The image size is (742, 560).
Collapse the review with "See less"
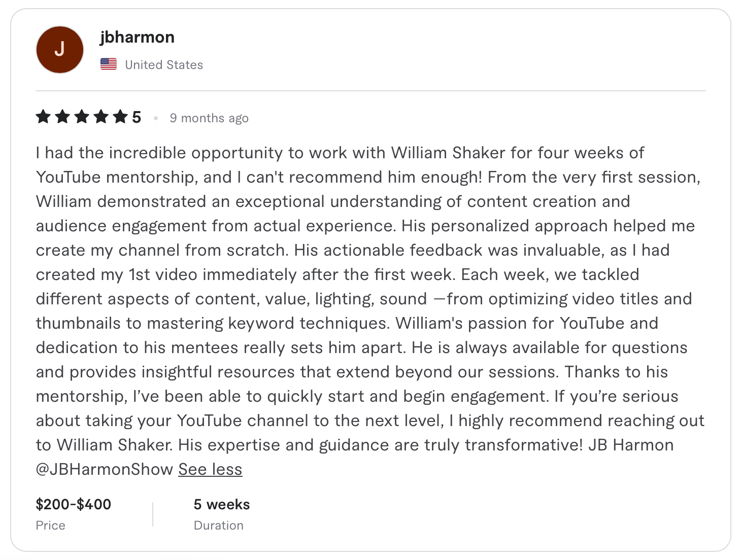[210, 469]
